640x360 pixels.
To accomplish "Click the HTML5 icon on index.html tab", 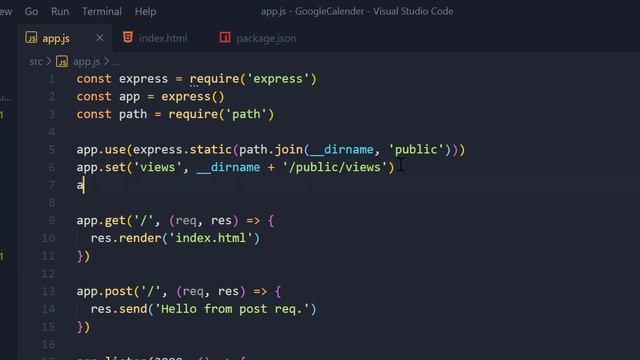I will 128,38.
